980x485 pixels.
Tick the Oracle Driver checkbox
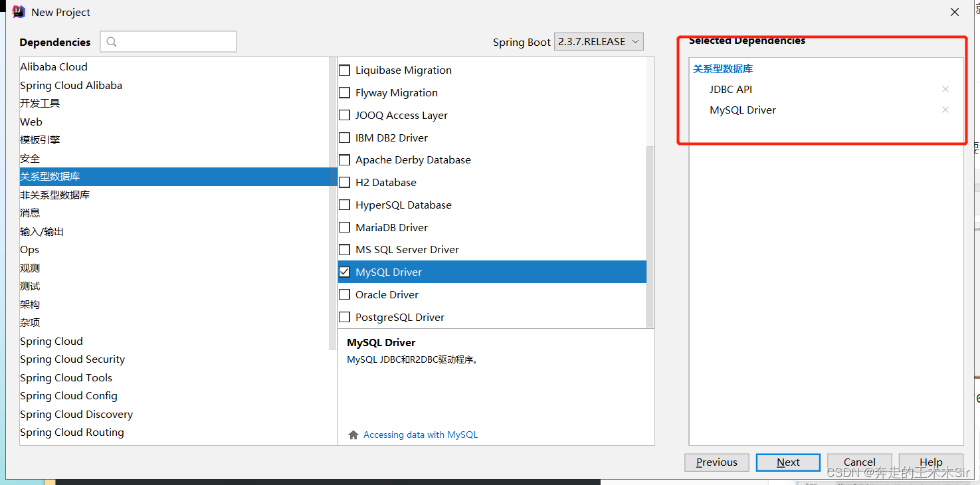click(x=344, y=295)
